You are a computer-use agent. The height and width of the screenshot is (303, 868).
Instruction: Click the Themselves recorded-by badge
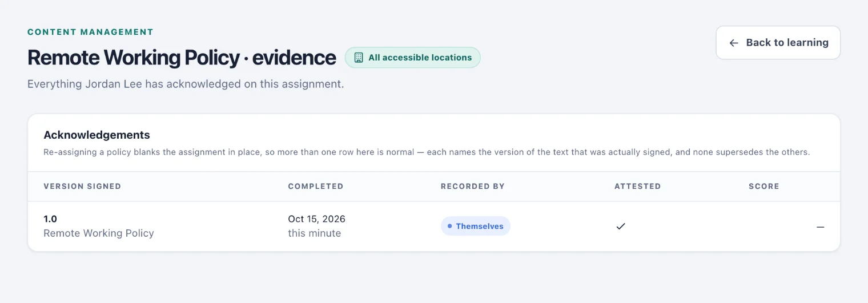(x=475, y=226)
